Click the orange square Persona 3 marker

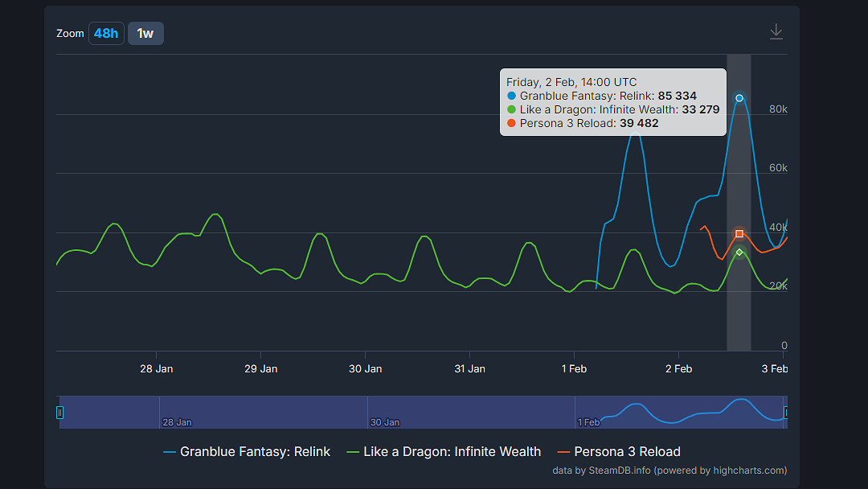[739, 234]
